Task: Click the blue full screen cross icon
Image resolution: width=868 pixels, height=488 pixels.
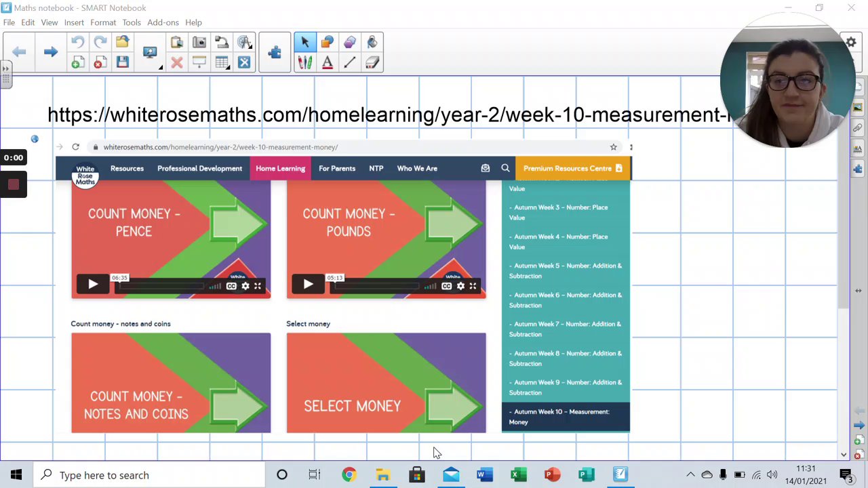Action: (x=244, y=63)
